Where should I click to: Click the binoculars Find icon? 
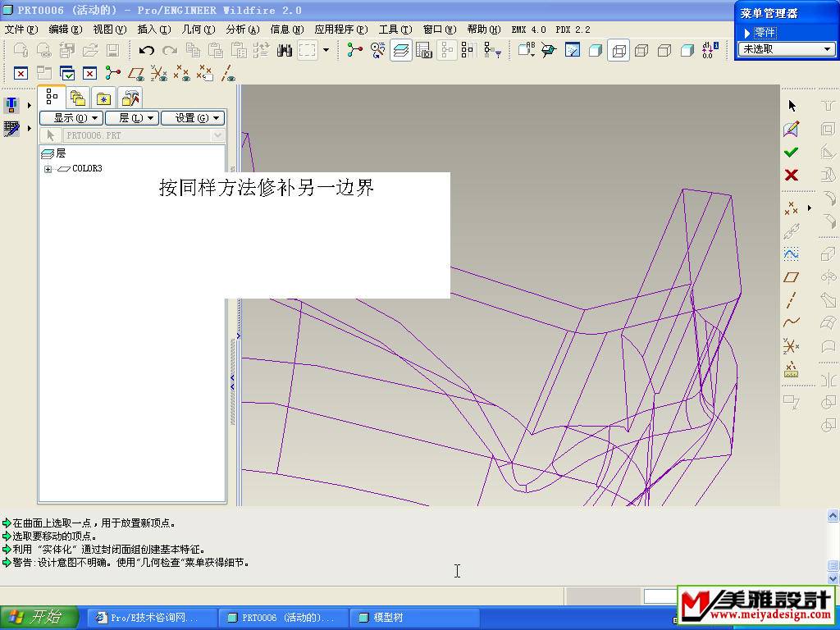point(285,50)
